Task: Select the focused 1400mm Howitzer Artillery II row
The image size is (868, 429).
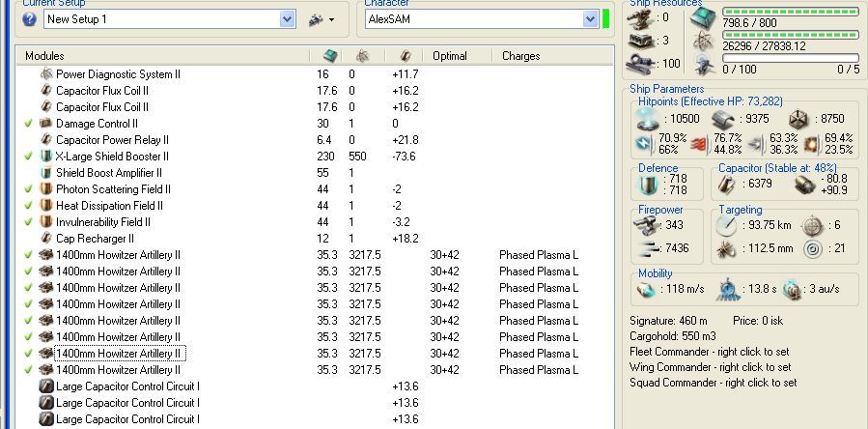Action: pyautogui.click(x=316, y=353)
